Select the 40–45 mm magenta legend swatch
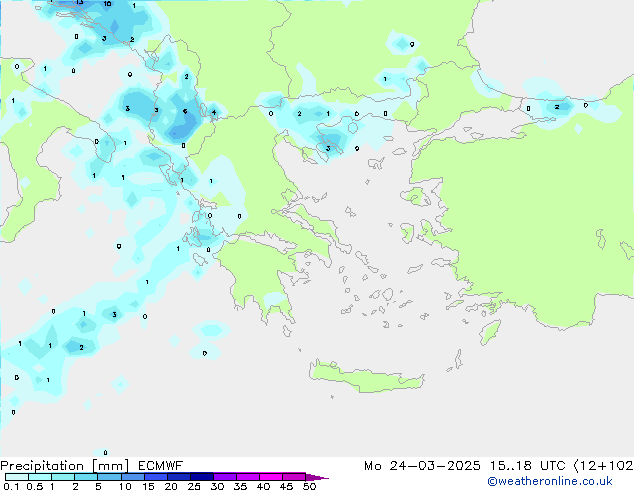Screen dimensions: 634x490 [x=271, y=477]
